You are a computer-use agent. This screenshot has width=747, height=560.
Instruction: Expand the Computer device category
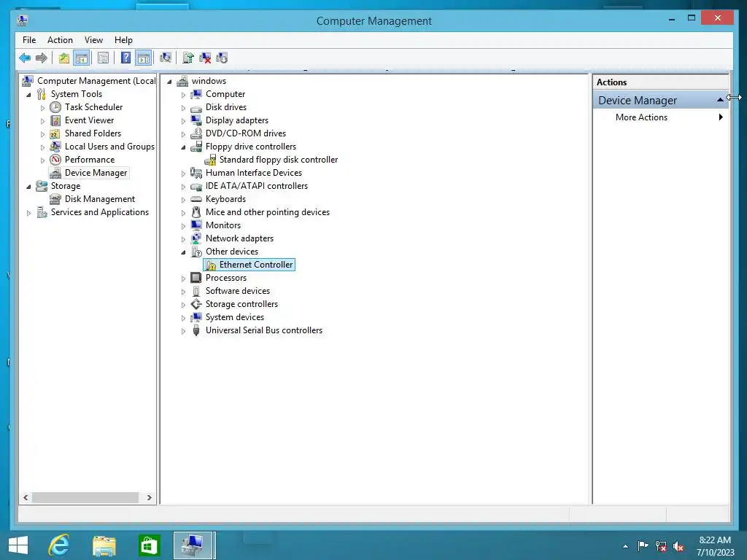click(183, 95)
